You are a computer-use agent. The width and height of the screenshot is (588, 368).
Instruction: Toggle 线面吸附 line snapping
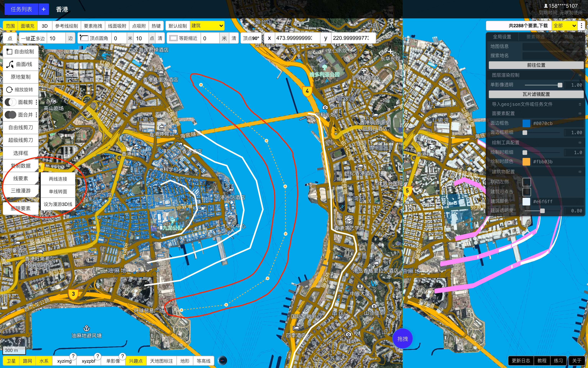click(x=117, y=26)
